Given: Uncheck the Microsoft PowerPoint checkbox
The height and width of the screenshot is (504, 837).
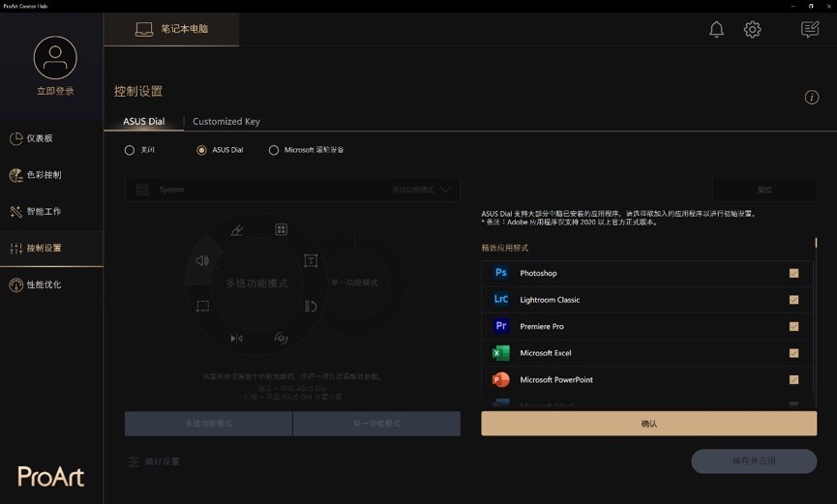Looking at the screenshot, I should [793, 379].
